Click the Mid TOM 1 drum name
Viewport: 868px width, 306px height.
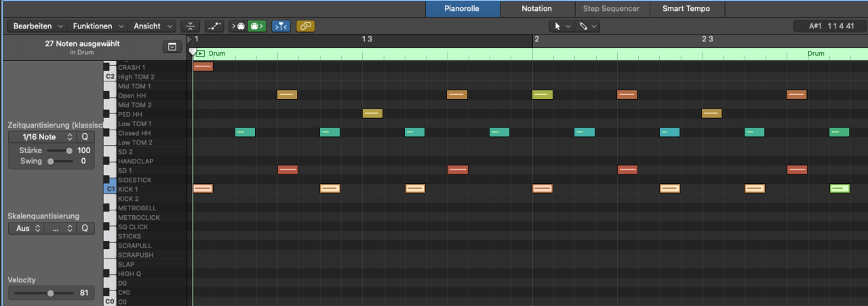134,86
